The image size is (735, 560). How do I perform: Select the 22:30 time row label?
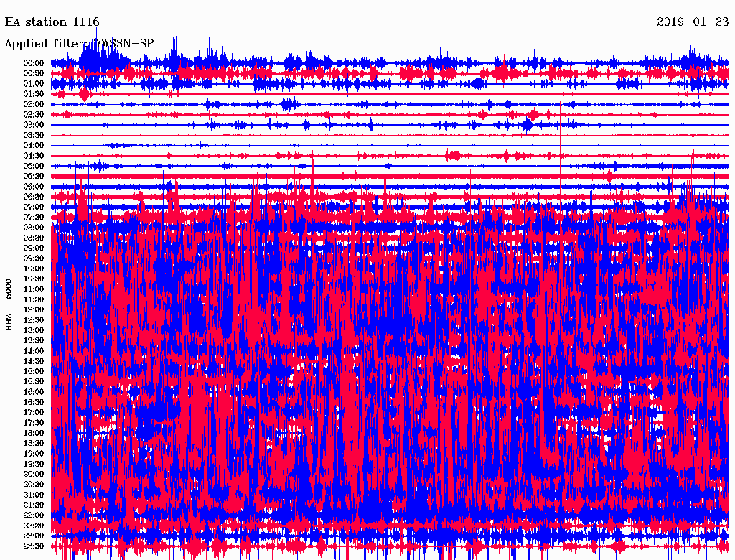34,526
